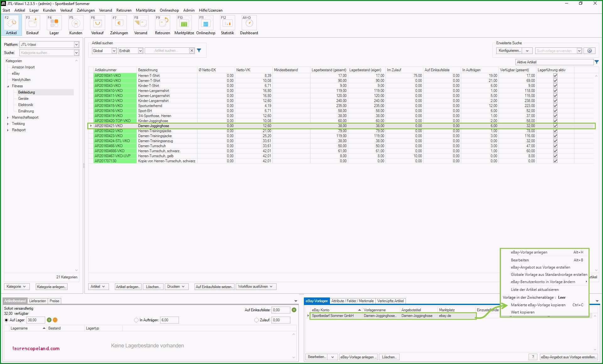
Task: Expand the Mannschaftssport category
Action: [8, 117]
